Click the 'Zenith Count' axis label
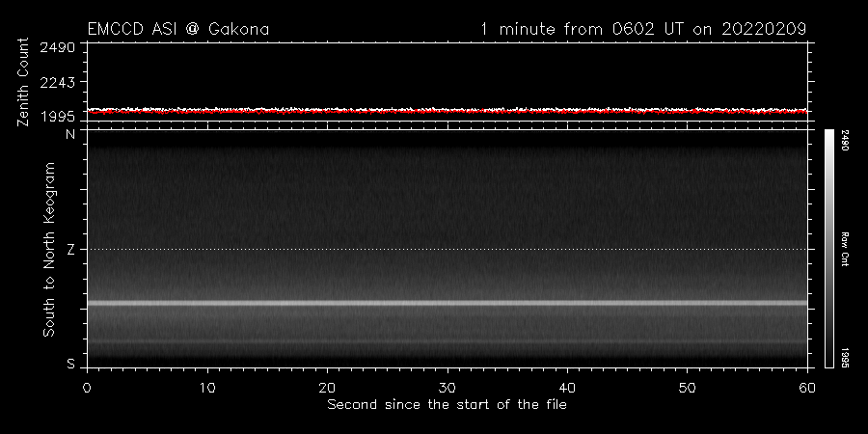Viewport: 868px width, 434px height. pyautogui.click(x=23, y=82)
